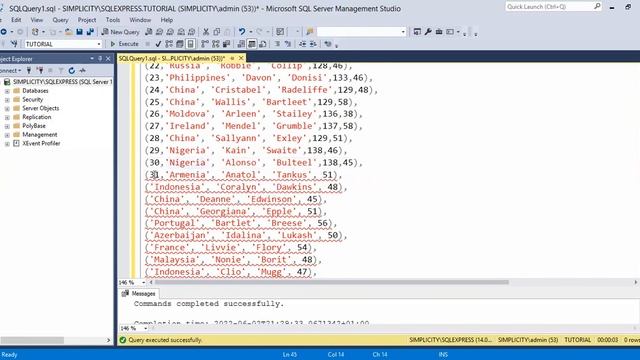This screenshot has width=640, height=360.
Task: Expand the Replication node
Action: click(7, 118)
